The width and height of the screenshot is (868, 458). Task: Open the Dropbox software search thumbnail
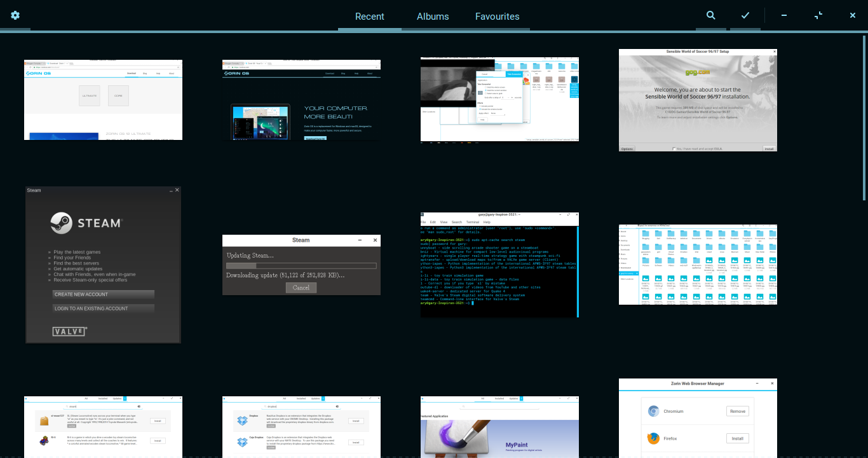tap(301, 426)
